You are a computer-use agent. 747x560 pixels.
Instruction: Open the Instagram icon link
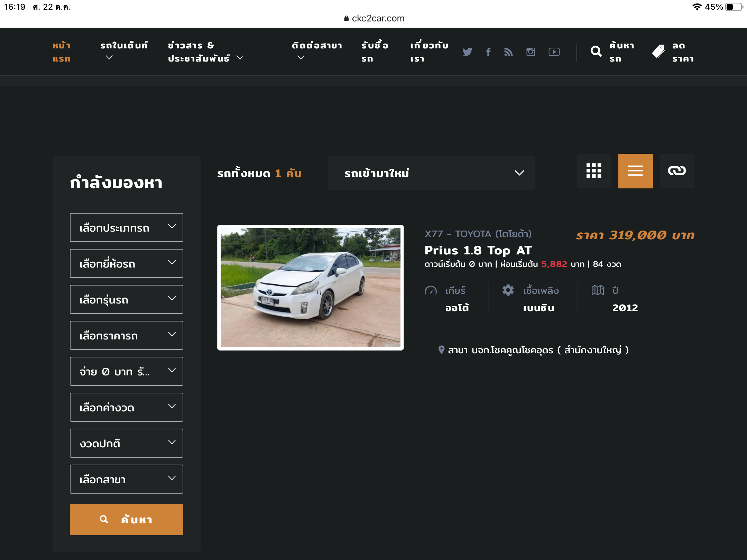(531, 52)
